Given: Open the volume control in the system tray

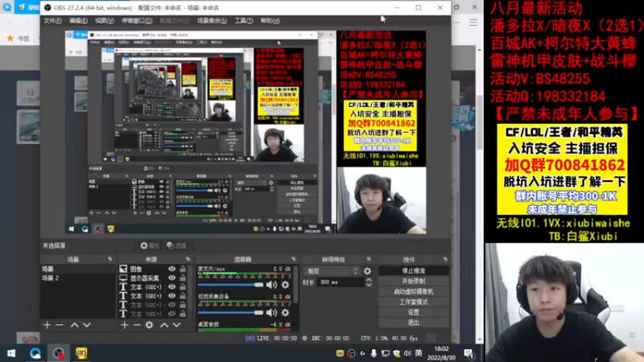Looking at the screenshot, I should [x=407, y=353].
